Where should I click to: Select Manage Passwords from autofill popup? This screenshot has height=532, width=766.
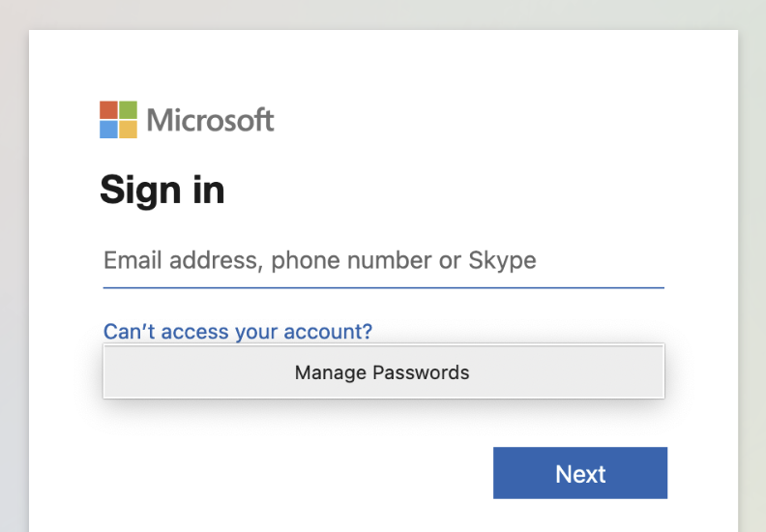coord(382,372)
